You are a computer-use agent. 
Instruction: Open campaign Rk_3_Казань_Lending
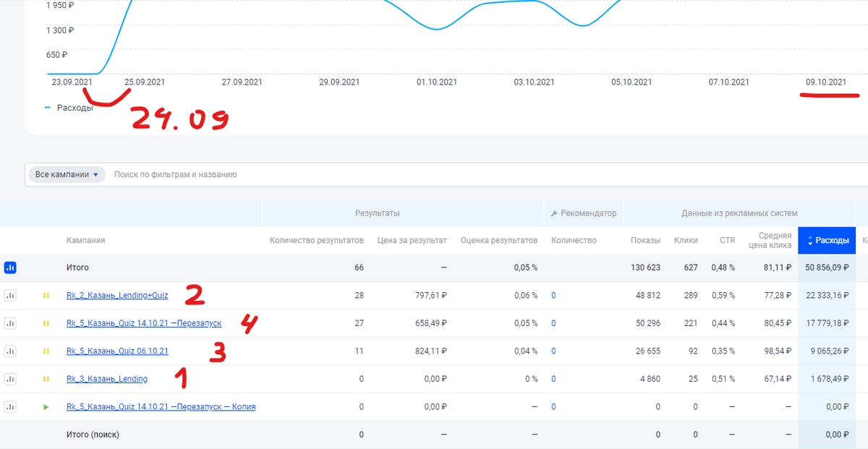tap(107, 379)
